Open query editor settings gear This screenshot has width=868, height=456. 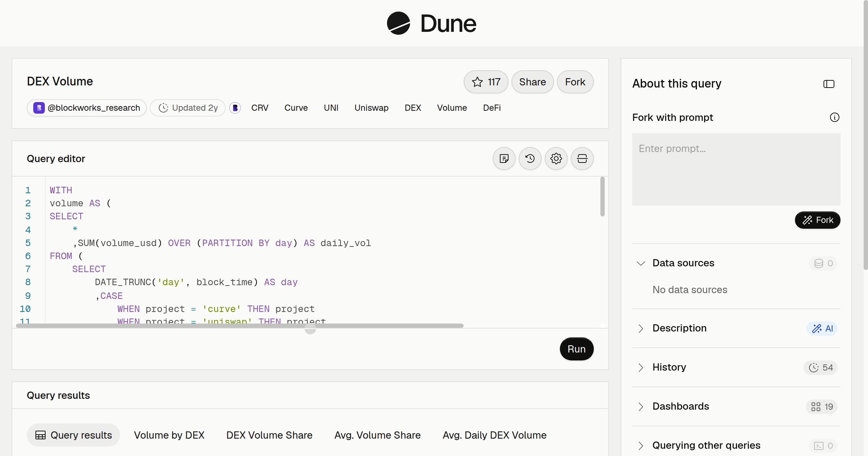click(x=556, y=159)
